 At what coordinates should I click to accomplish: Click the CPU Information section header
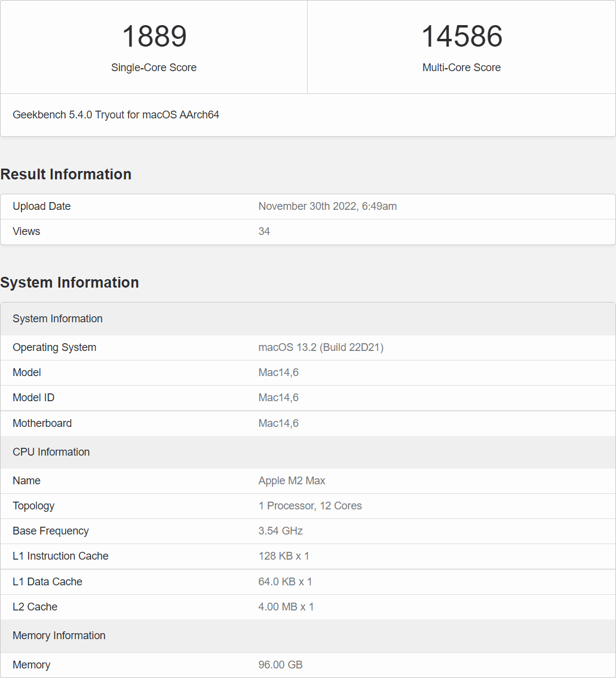coord(51,452)
